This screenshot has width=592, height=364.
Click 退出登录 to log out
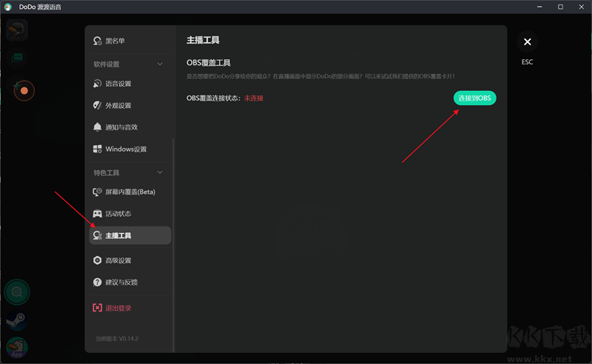[x=118, y=308]
